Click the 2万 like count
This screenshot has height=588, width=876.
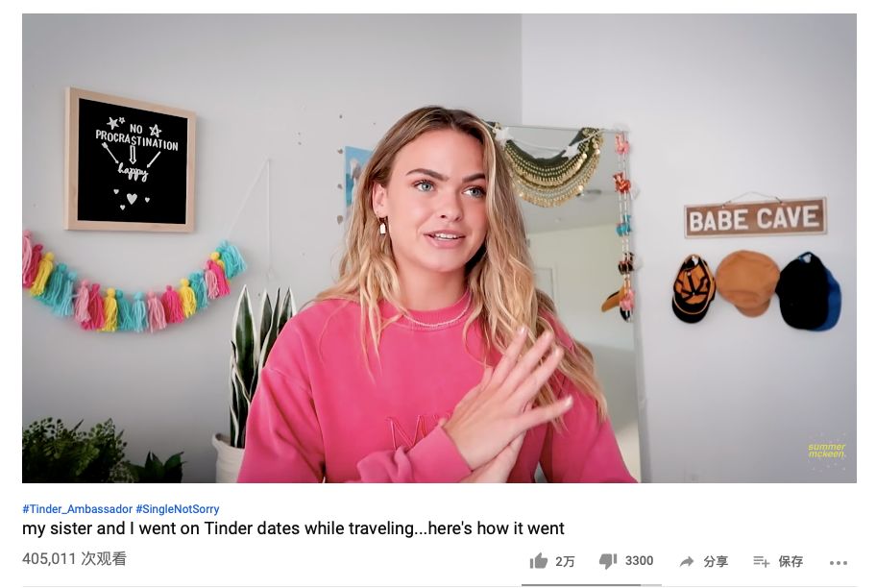[565, 561]
